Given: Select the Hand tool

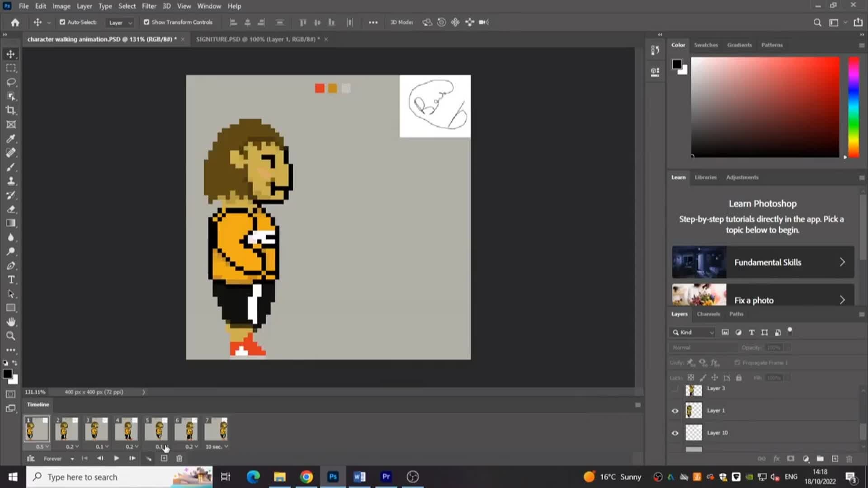Looking at the screenshot, I should click(x=11, y=321).
